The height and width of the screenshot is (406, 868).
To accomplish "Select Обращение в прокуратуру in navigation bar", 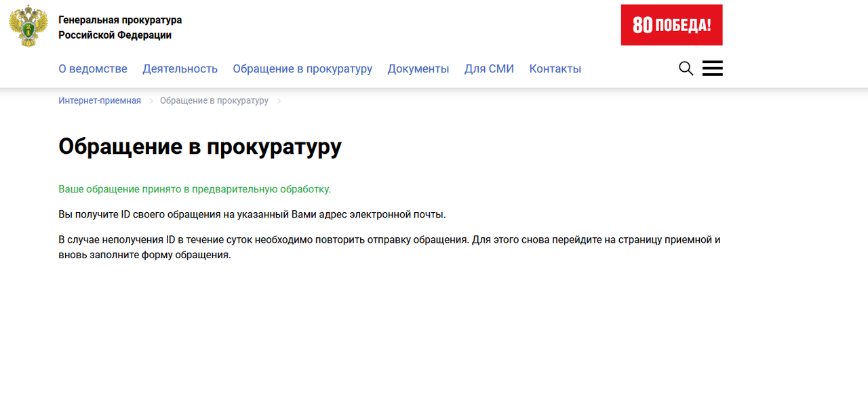I will coord(302,68).
